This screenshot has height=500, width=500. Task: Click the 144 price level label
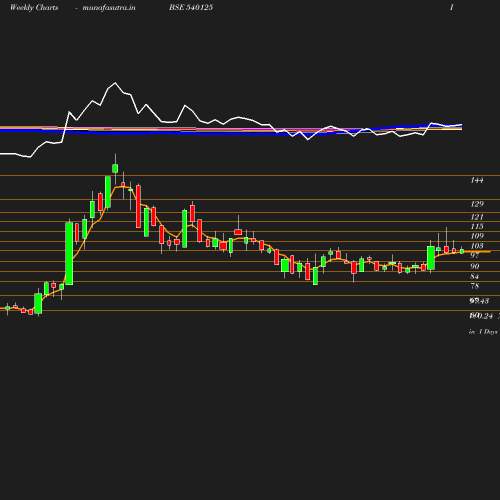pos(477,180)
